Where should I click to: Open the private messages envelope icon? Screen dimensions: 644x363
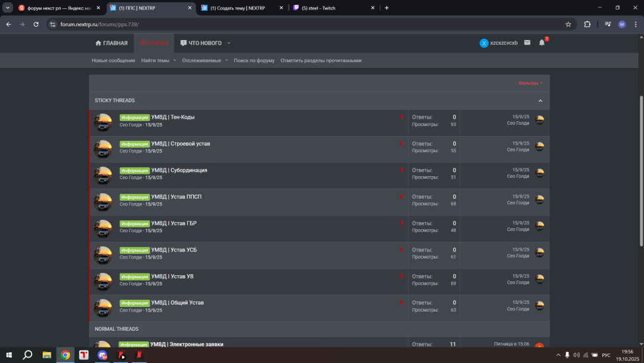[527, 43]
